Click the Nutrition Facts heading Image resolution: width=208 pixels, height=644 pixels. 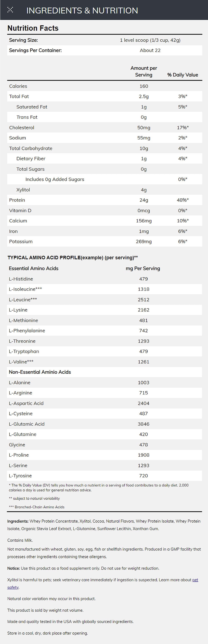33,28
